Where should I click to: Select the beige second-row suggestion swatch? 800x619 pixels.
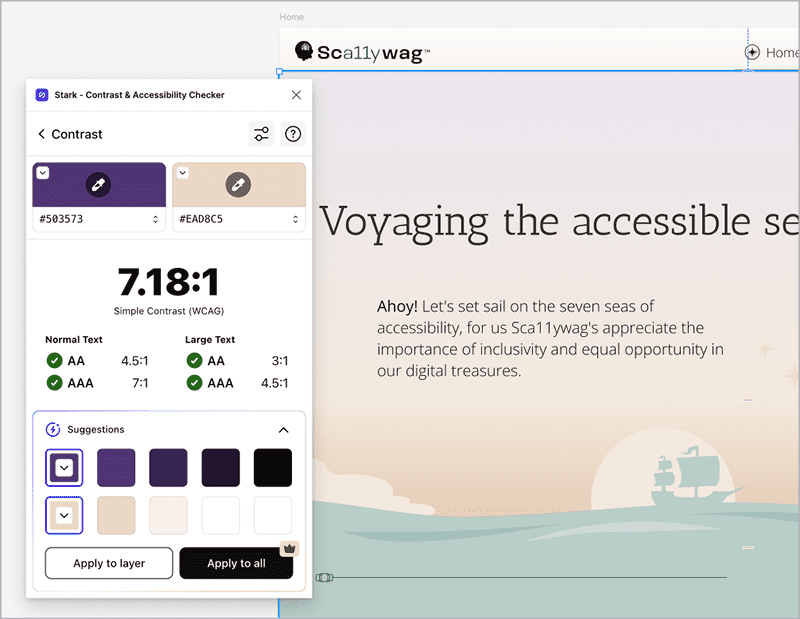pyautogui.click(x=116, y=515)
